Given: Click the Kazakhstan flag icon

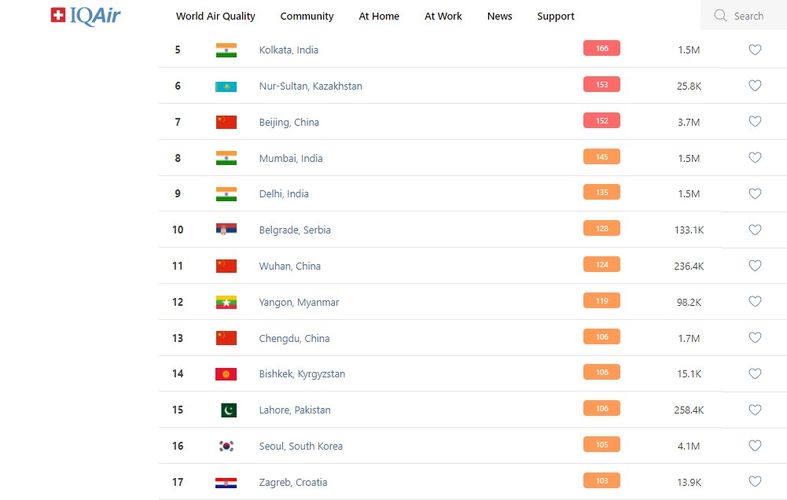Looking at the screenshot, I should [x=226, y=86].
